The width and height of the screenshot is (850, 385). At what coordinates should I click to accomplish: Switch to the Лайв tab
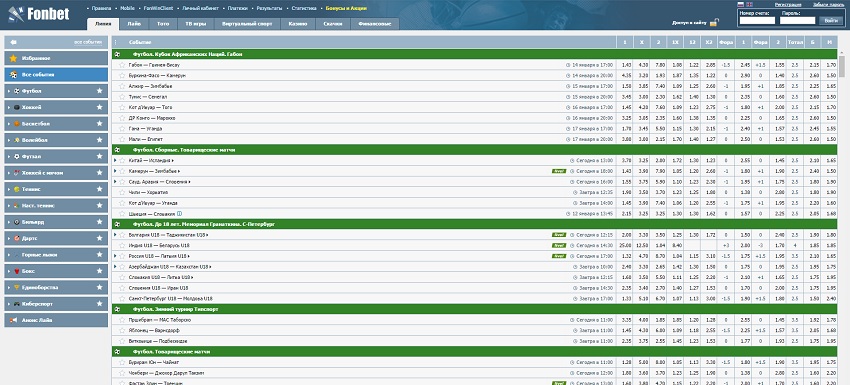(134, 24)
